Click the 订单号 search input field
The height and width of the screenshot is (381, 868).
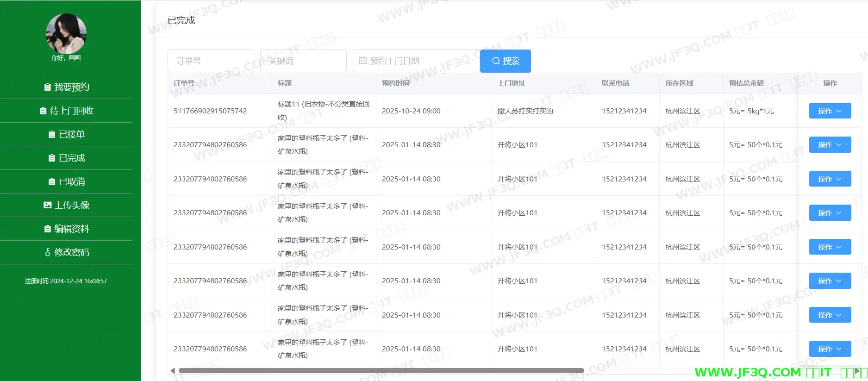[211, 61]
